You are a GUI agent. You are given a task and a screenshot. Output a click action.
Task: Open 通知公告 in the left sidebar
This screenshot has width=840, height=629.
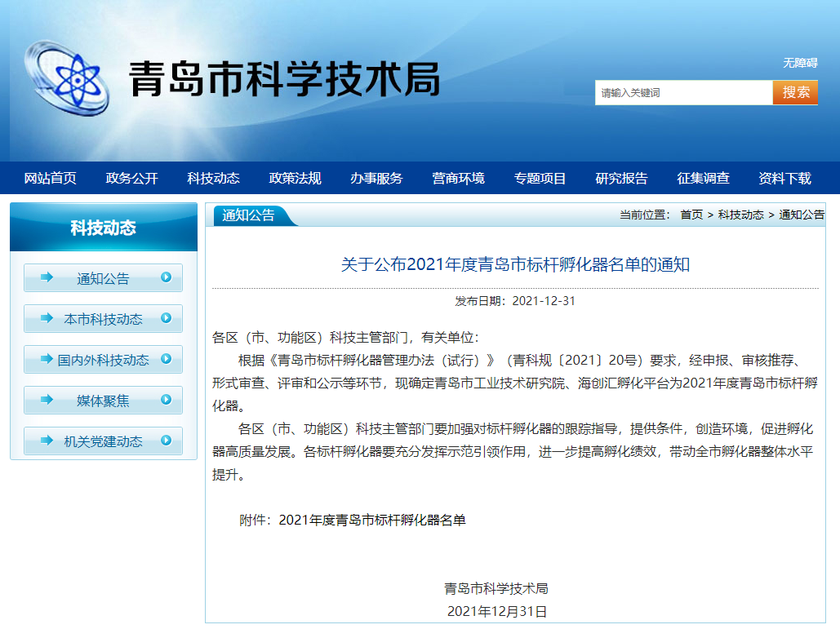(104, 278)
